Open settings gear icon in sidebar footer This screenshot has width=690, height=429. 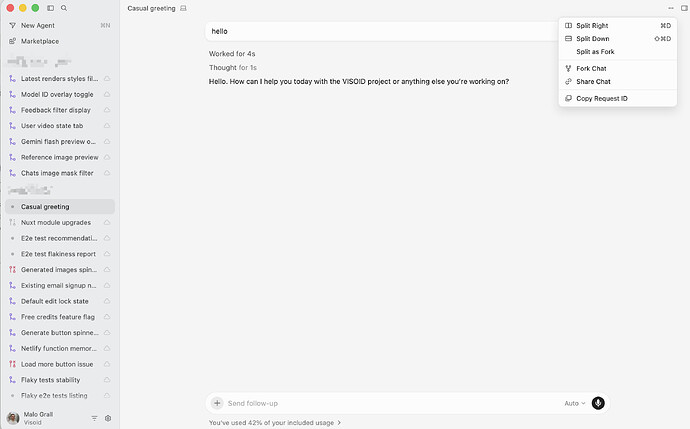pos(108,418)
